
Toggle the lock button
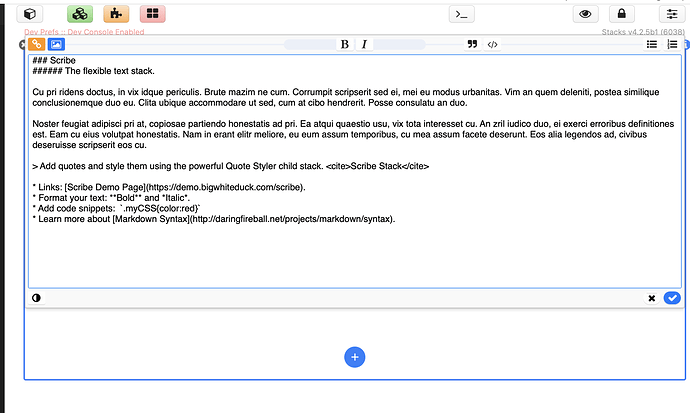(621, 14)
